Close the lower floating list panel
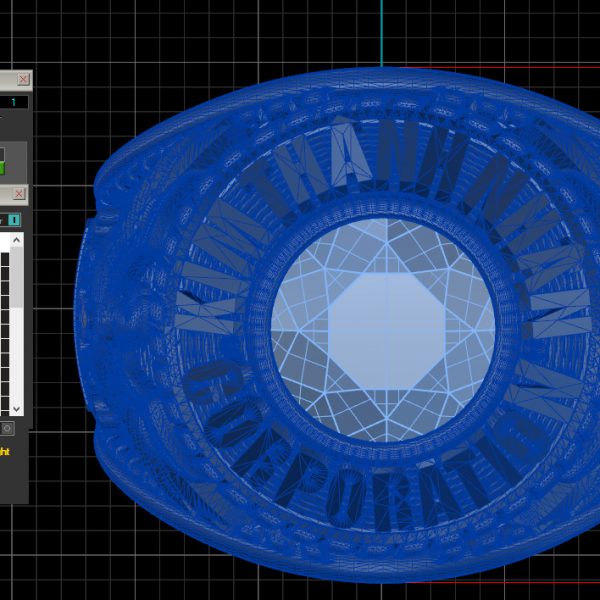 19,193
